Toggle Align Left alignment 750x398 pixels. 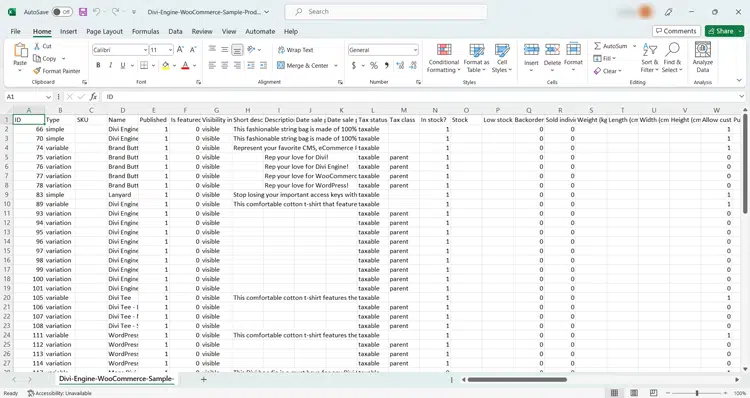pyautogui.click(x=212, y=66)
